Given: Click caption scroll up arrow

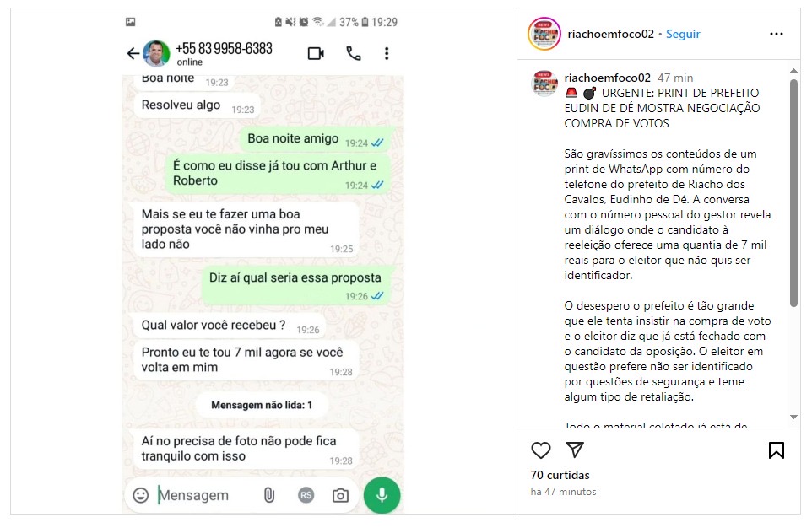Looking at the screenshot, I should pos(793,70).
